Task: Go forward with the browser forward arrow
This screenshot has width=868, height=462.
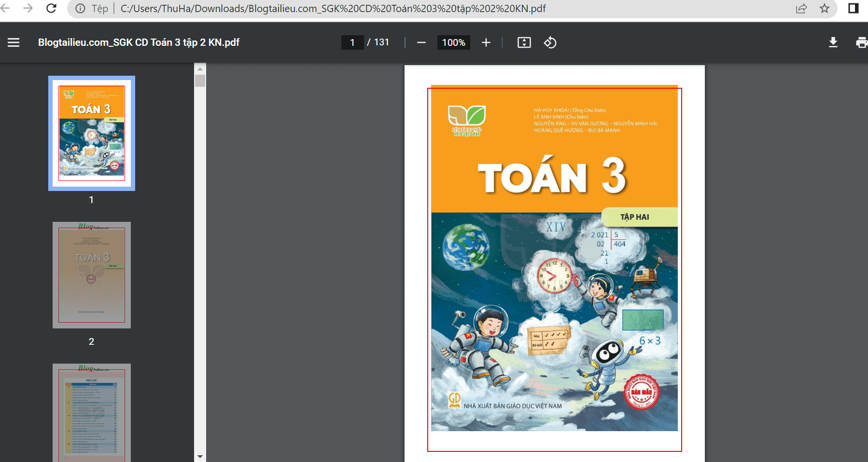Action: 28,8
